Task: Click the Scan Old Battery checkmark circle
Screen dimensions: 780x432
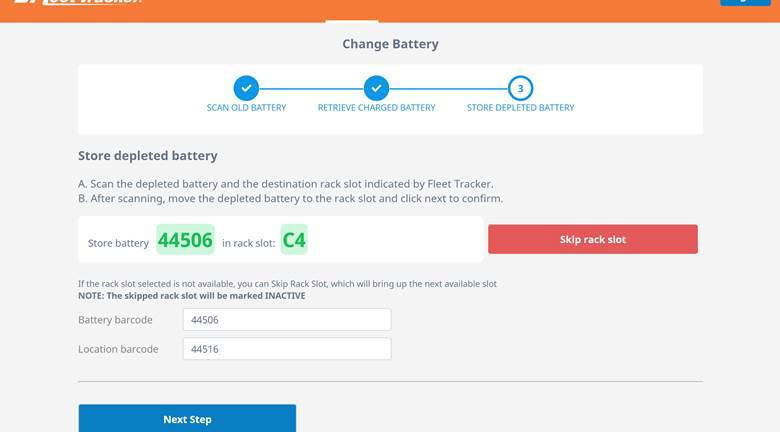Action: click(x=246, y=87)
